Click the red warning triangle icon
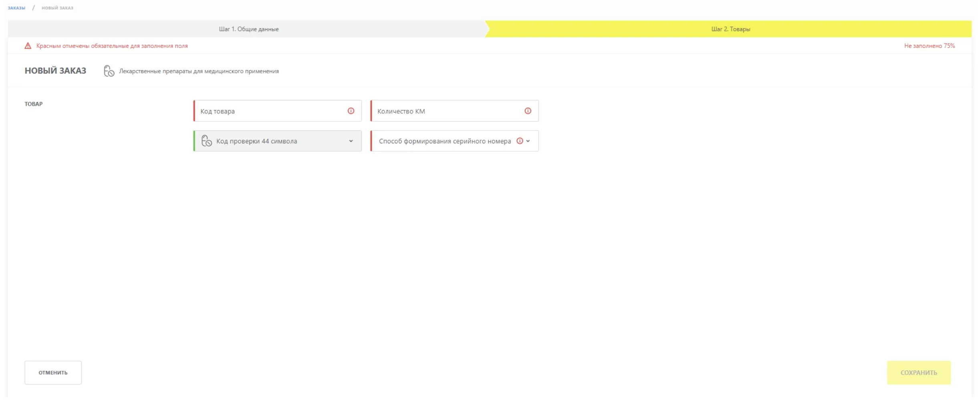Screen dimensions: 980x402 point(28,46)
